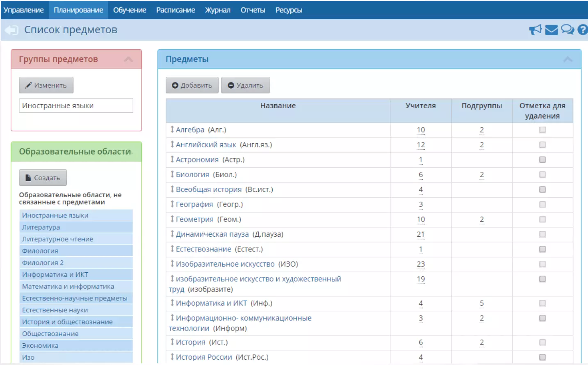
Task: Click teacher count 21 for Динамическая пауза
Action: [421, 234]
